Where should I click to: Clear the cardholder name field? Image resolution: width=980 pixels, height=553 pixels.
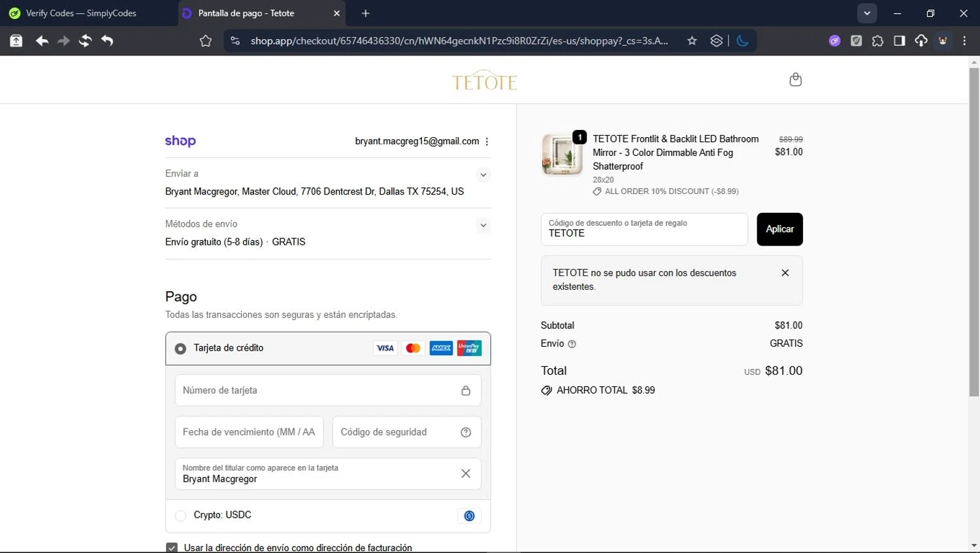point(466,473)
